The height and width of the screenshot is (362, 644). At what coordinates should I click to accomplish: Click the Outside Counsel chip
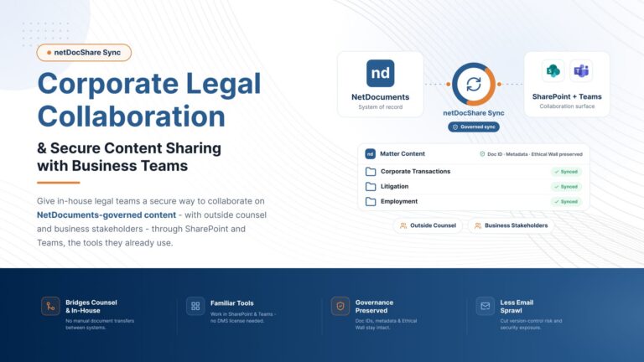428,225
